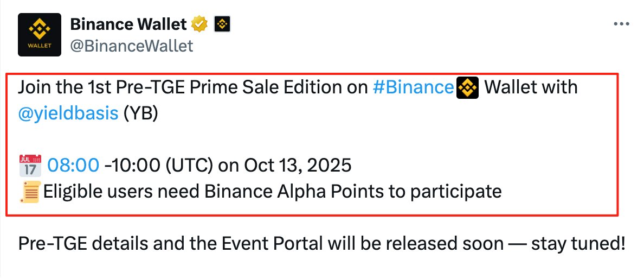Screen dimensions: 644x278
Task: Click the Binance Wallet display name
Action: click(128, 24)
